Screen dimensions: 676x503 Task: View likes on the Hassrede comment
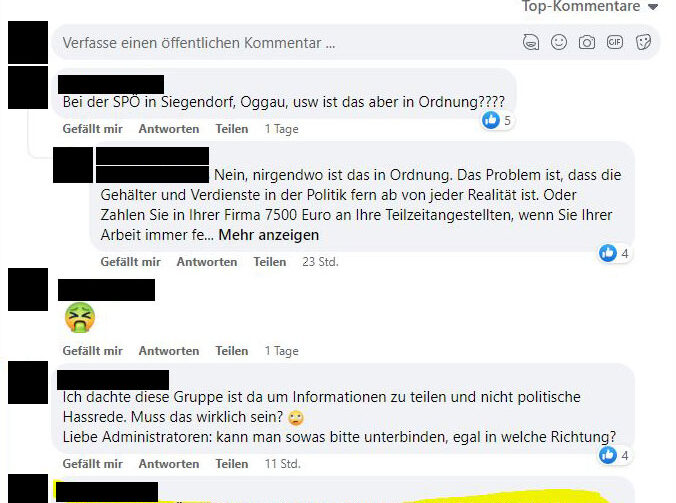pyautogui.click(x=614, y=455)
